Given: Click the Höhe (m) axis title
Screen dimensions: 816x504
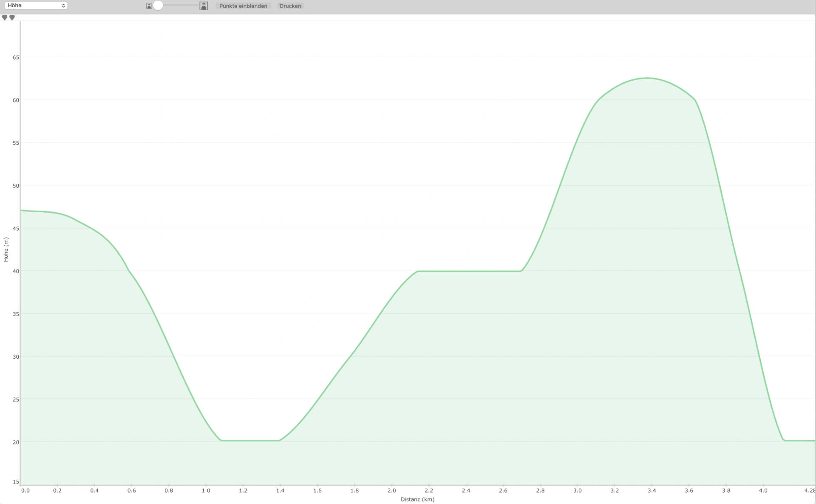Looking at the screenshot, I should [6, 249].
